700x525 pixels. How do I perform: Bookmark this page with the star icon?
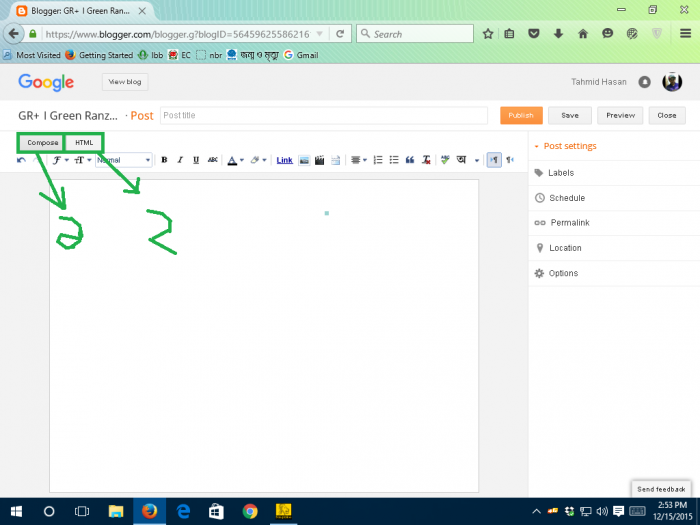[488, 34]
